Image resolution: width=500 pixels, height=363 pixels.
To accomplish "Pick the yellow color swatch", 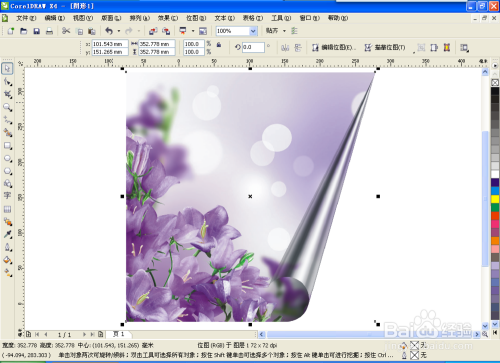I will [x=495, y=199].
